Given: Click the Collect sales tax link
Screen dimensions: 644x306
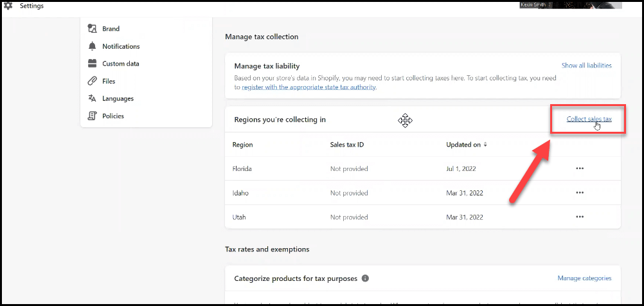Looking at the screenshot, I should tap(589, 120).
